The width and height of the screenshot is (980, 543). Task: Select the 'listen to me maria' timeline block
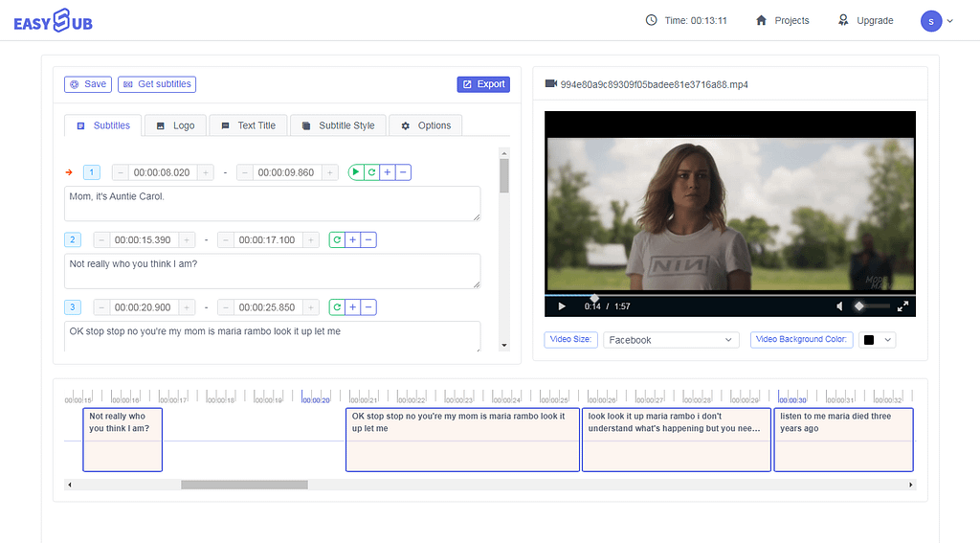(x=844, y=440)
